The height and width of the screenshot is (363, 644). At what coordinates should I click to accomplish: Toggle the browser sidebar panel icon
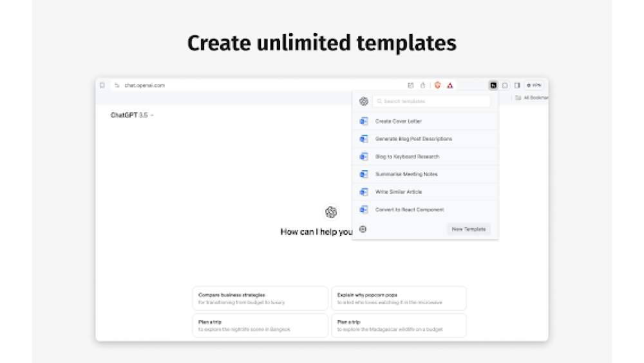(518, 85)
